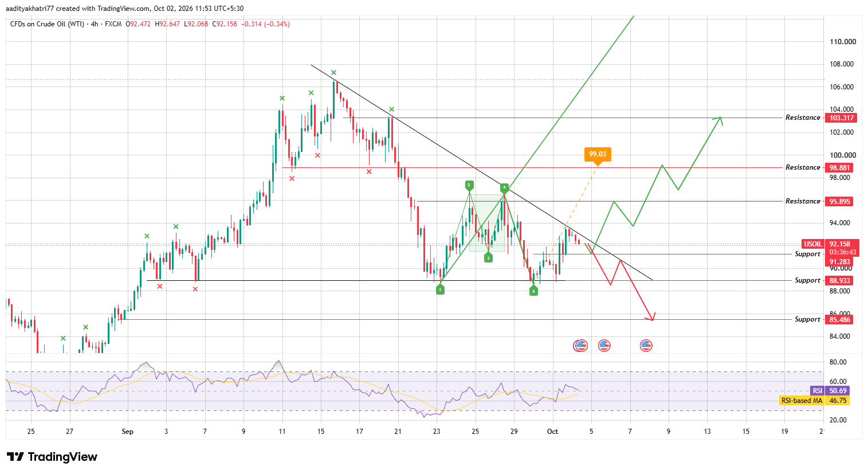
Task: Click the chart title CFDs on Crude Oil (WTI)
Action: (x=48, y=24)
